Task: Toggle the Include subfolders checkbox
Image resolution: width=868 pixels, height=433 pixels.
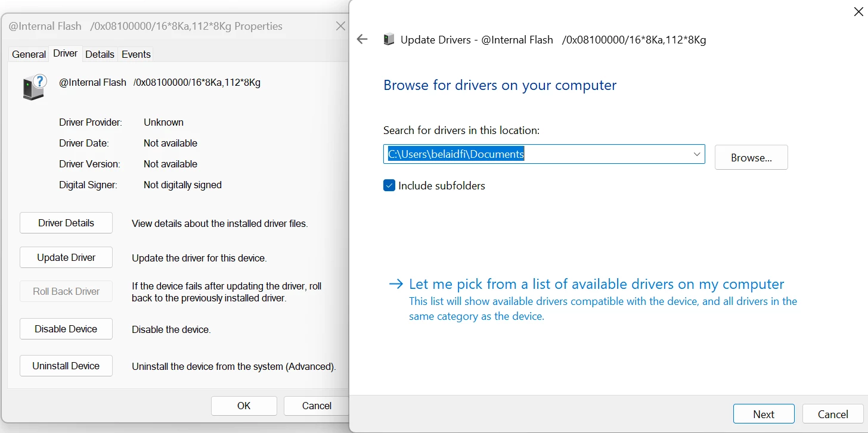Action: [389, 185]
